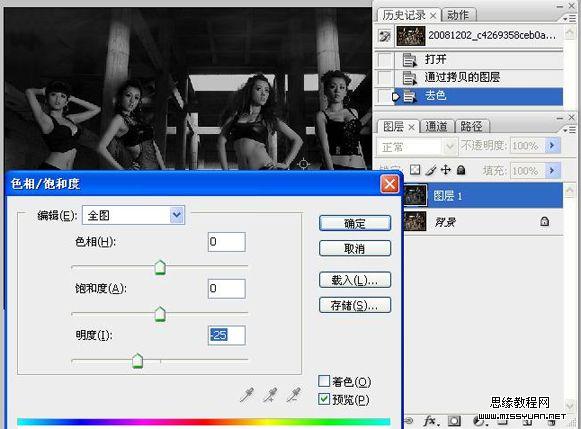The width and height of the screenshot is (581, 429).
Task: Click the lock transparent pixels icon
Action: [415, 170]
